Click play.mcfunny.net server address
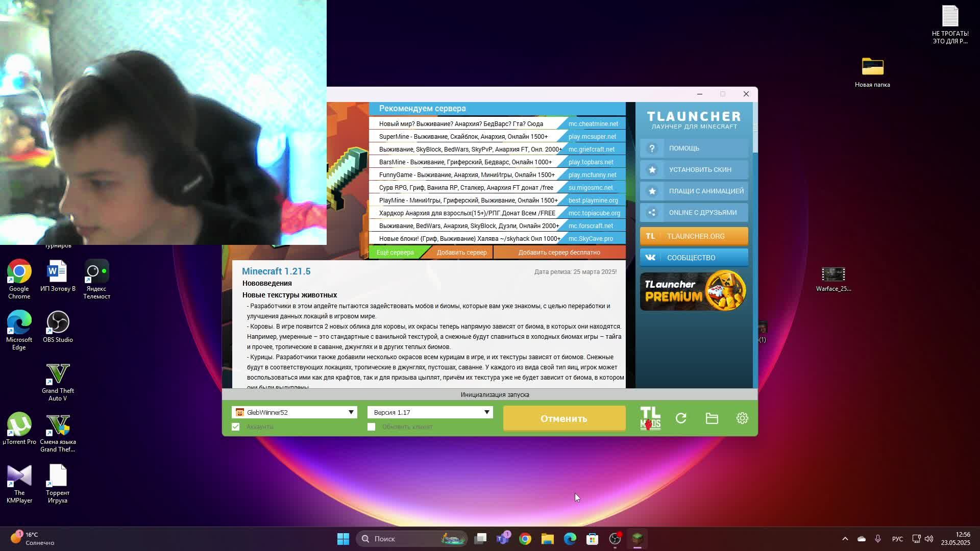980x551 pixels. [x=593, y=174]
